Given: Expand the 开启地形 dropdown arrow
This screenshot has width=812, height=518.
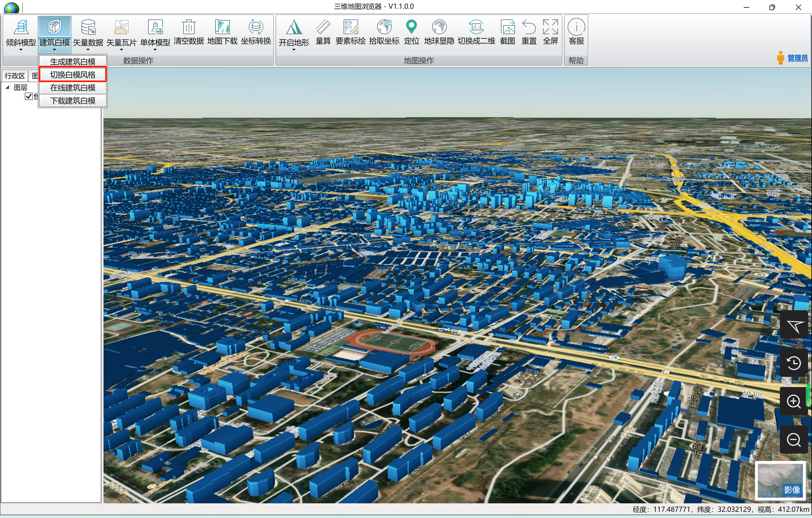Looking at the screenshot, I should pos(294,50).
